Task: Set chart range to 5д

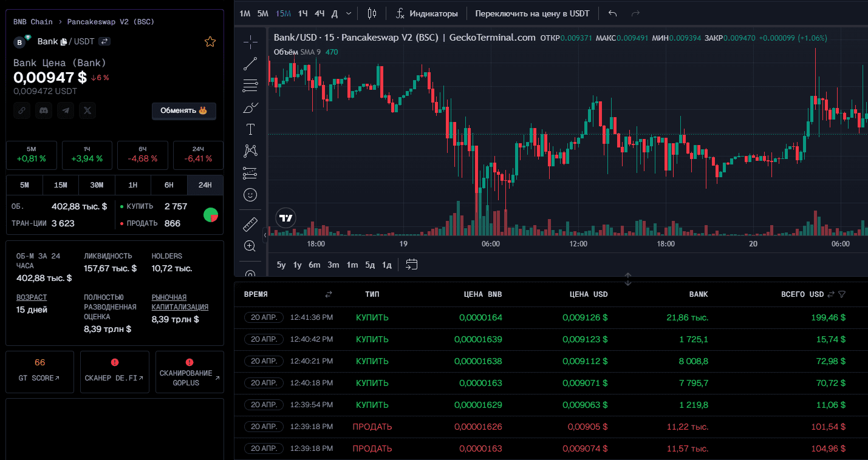Action: (x=370, y=265)
